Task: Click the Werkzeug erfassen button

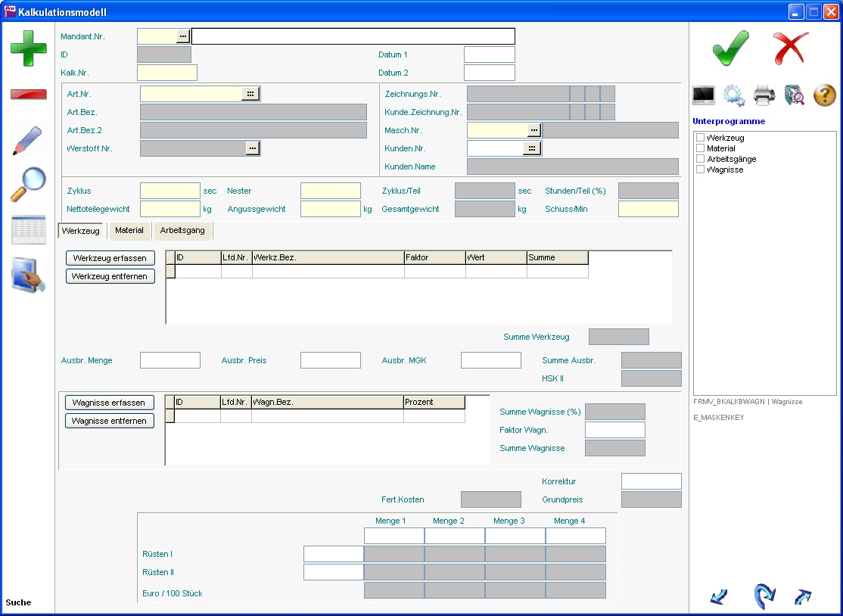Action: (x=110, y=258)
